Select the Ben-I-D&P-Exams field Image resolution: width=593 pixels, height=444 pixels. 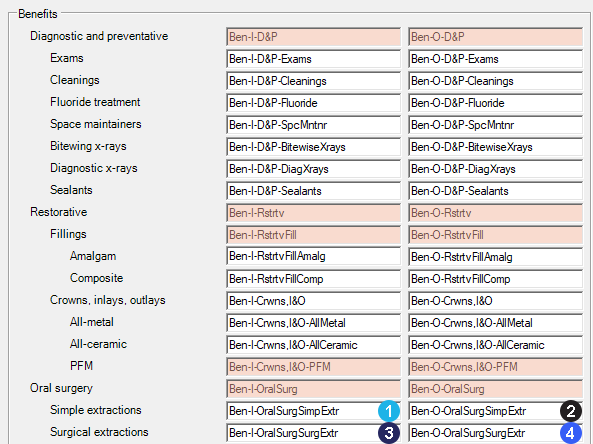(x=314, y=59)
